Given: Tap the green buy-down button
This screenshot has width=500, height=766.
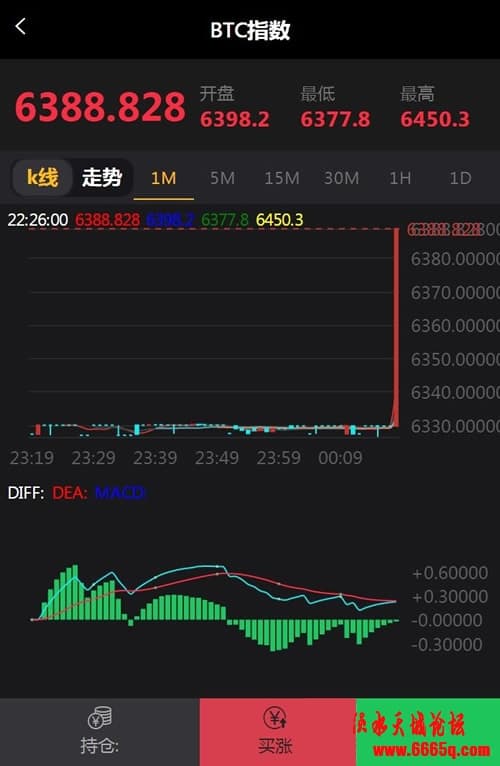Looking at the screenshot, I should tap(428, 732).
